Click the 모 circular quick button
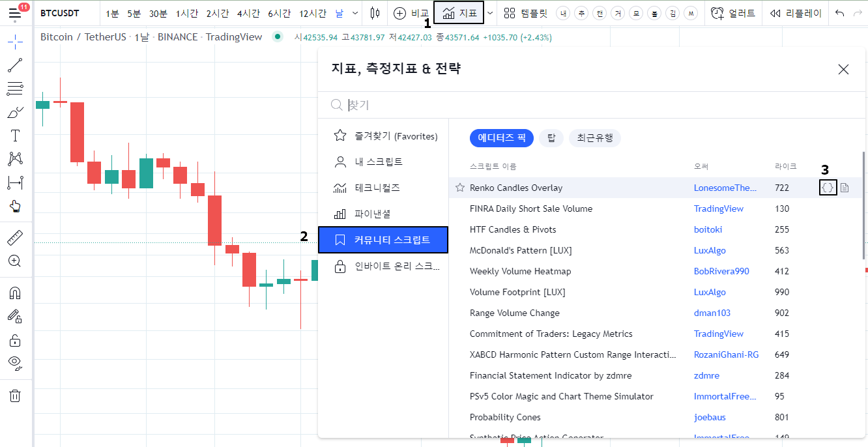This screenshot has width=868, height=447. 637,13
